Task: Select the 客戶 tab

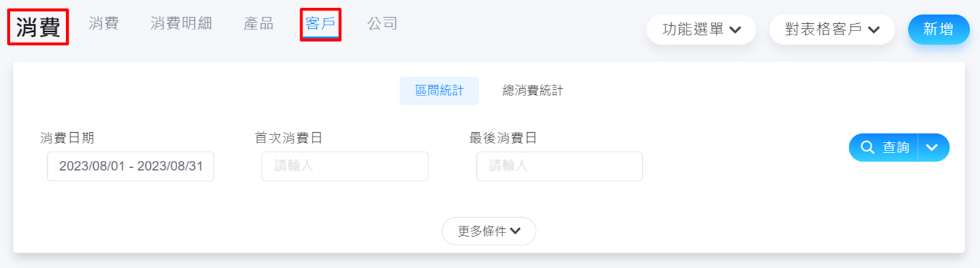Action: pyautogui.click(x=320, y=24)
